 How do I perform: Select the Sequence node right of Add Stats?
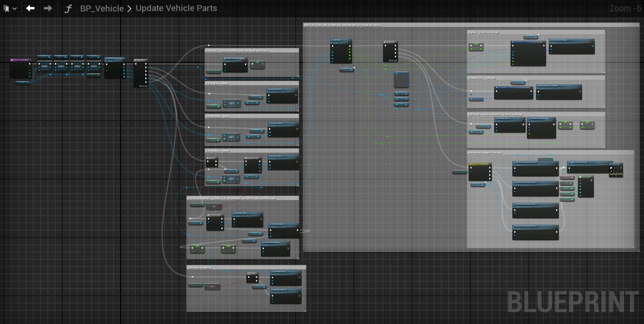tap(390, 51)
